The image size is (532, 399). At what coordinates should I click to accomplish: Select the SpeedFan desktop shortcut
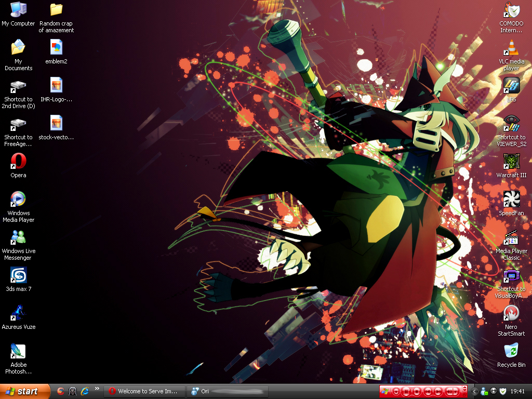click(x=511, y=204)
